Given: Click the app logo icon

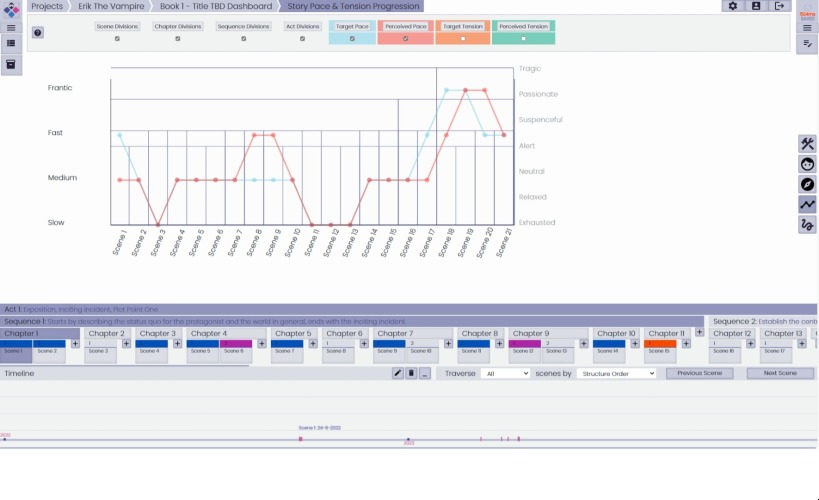Looking at the screenshot, I should [x=11, y=9].
